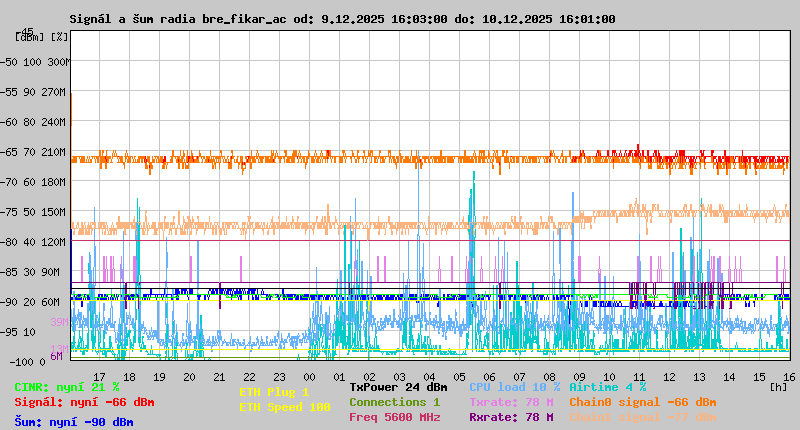Click the TxPower 24 dBm label
This screenshot has height=430, width=800.
tap(398, 387)
